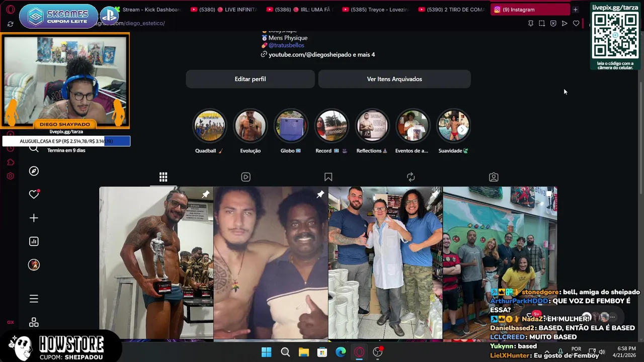Click the Opera GX taskbar icon
The width and height of the screenshot is (644, 362).
click(359, 352)
